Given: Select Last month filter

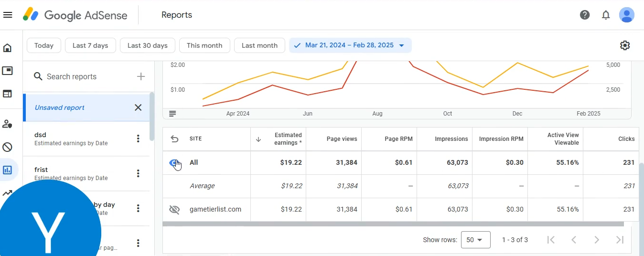Looking at the screenshot, I should [259, 45].
